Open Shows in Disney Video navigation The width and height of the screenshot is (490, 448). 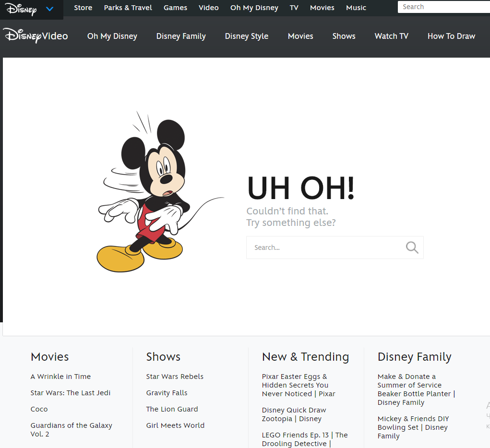click(x=344, y=36)
